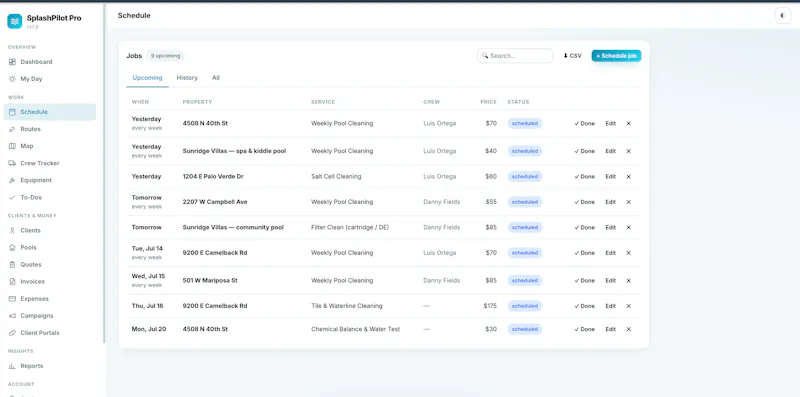Screen dimensions: 800x397
Task: Open Reports under Insights
Action: coord(49,366)
